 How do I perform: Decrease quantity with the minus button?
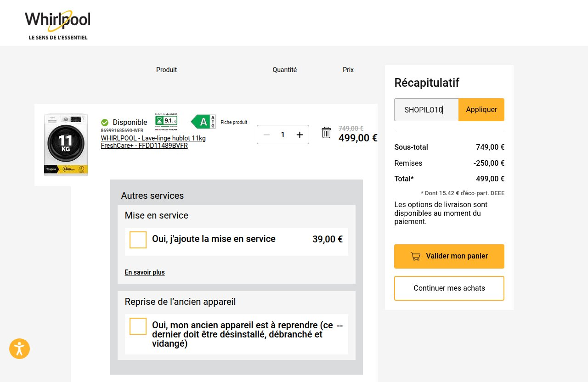(x=267, y=135)
